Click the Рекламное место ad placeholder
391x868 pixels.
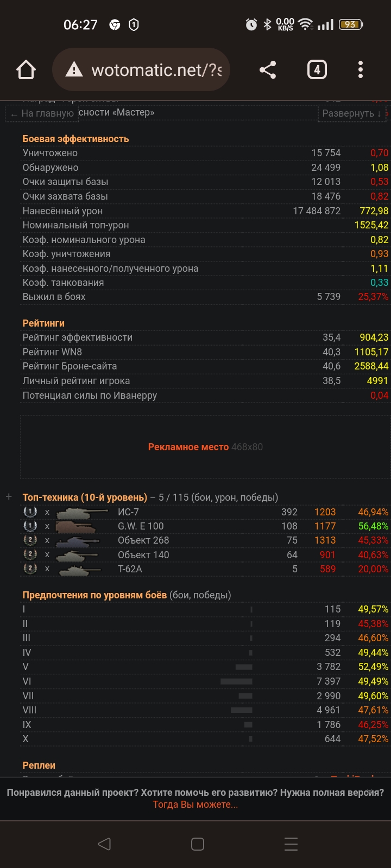pyautogui.click(x=205, y=447)
